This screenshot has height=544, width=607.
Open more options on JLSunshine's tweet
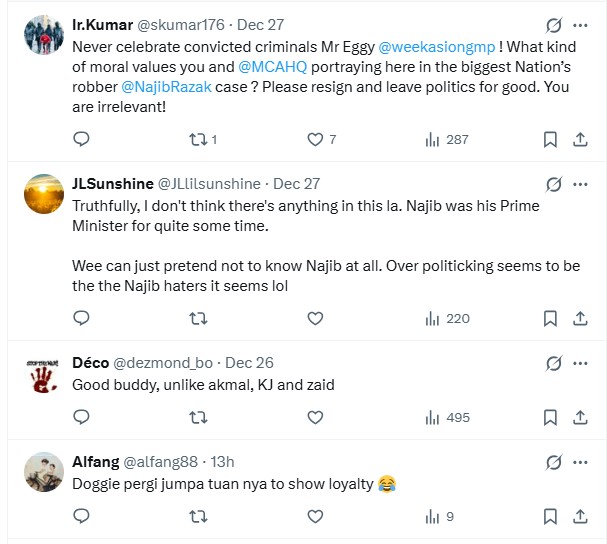click(x=581, y=184)
